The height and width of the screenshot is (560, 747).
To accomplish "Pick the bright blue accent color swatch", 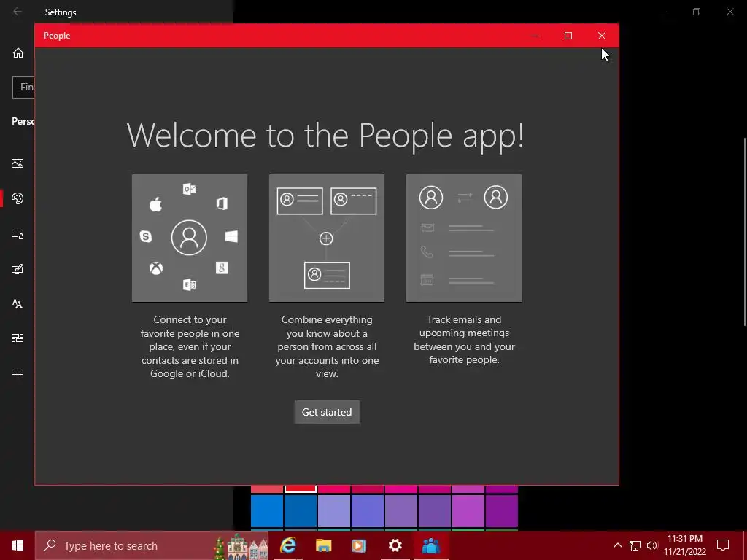I will coord(267,511).
